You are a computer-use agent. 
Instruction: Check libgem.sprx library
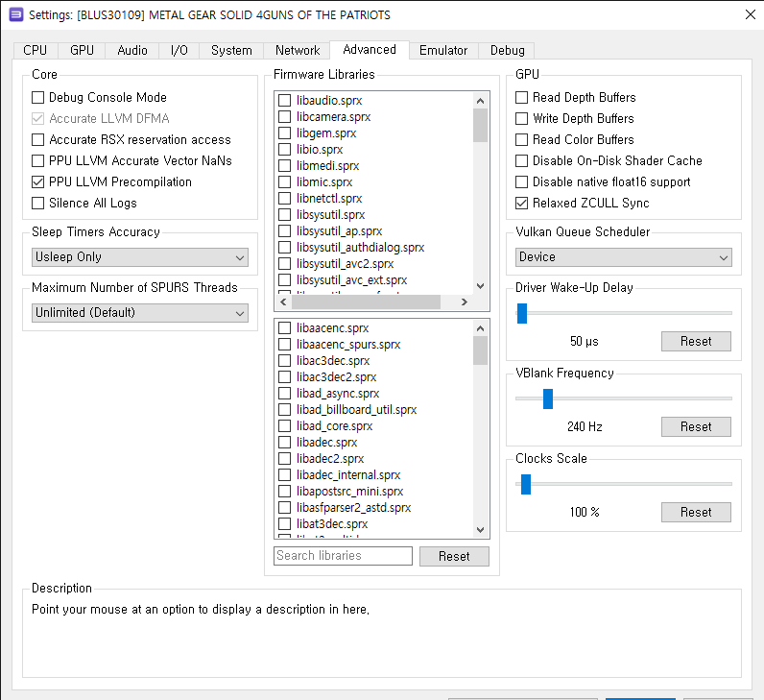pos(284,133)
